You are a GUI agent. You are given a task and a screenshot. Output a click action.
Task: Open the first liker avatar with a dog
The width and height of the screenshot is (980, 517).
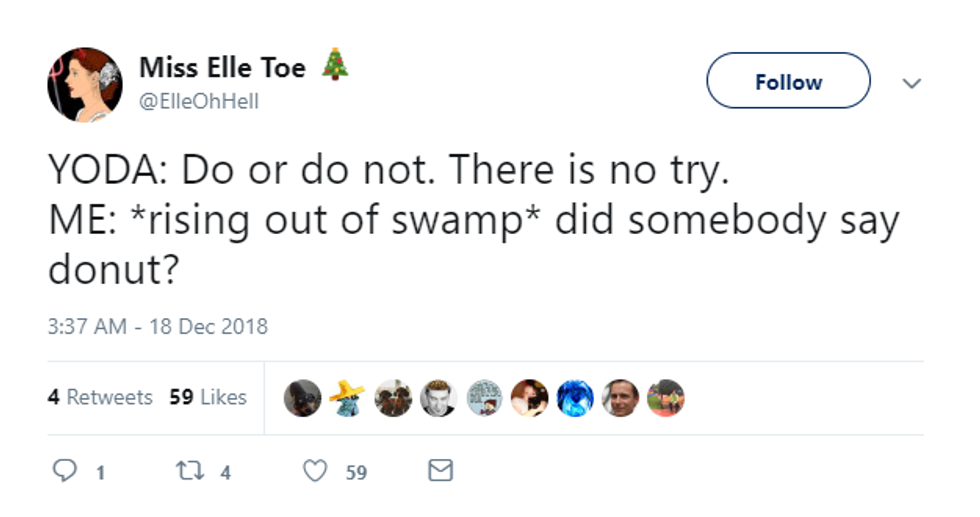302,398
